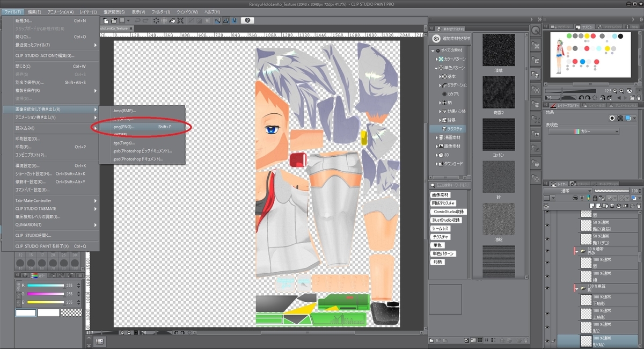Viewport: 644px width, 349px height.
Task: Click the new raster layer icon
Action: pyautogui.click(x=592, y=206)
